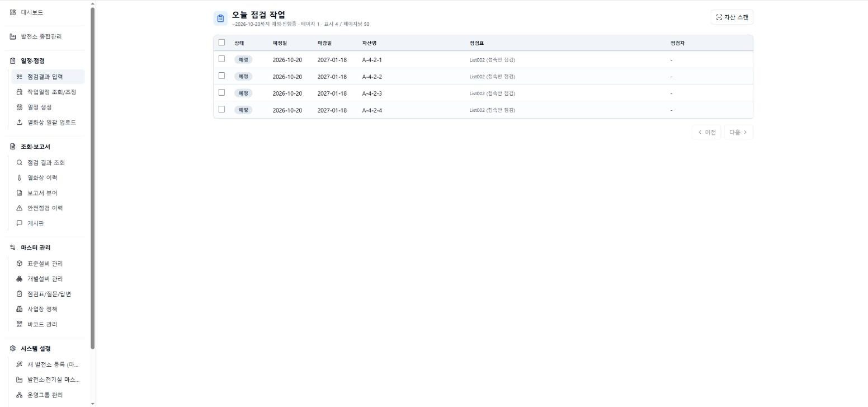The height and width of the screenshot is (407, 868).
Task: Click the 자산명 column header
Action: click(x=369, y=43)
